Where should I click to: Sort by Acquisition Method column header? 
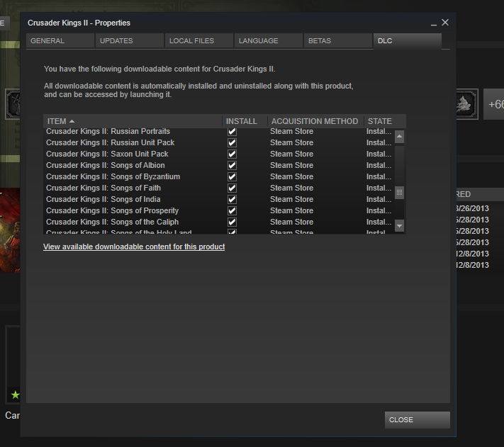[x=315, y=121]
